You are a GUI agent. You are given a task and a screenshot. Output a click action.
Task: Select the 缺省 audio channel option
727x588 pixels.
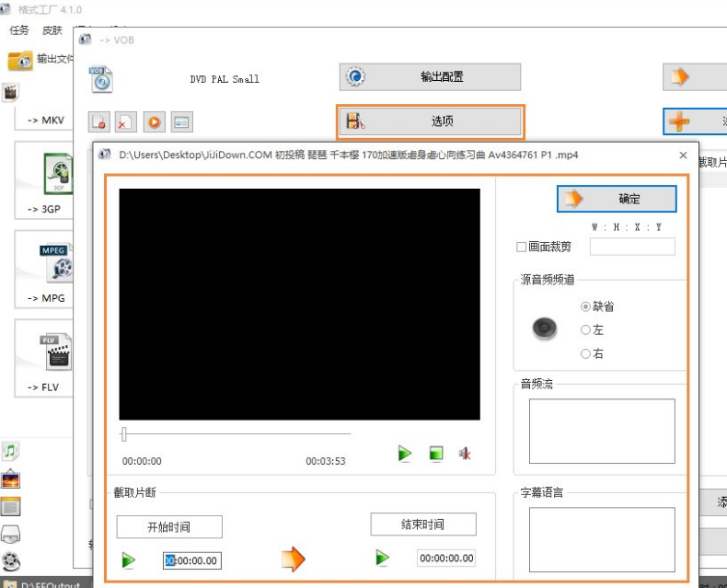pyautogui.click(x=585, y=306)
